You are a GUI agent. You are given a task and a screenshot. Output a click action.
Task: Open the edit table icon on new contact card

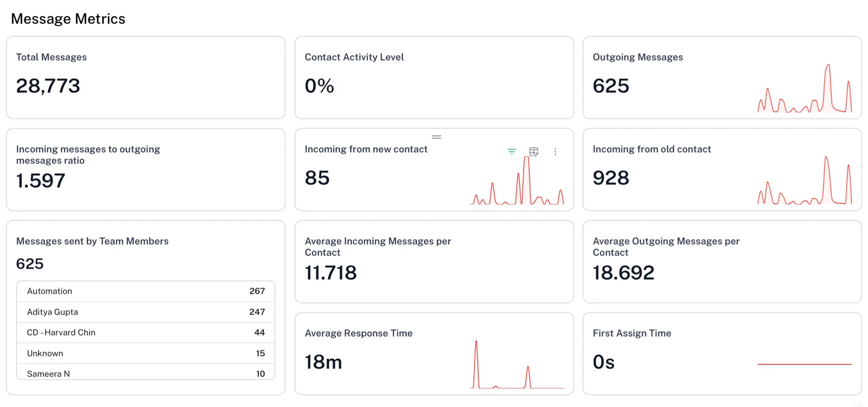534,152
